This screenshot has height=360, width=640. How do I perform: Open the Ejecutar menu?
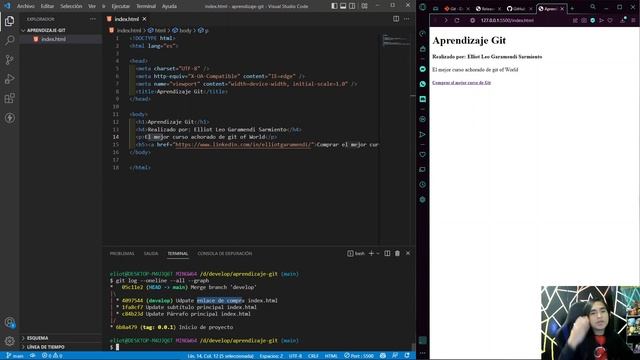120,6
